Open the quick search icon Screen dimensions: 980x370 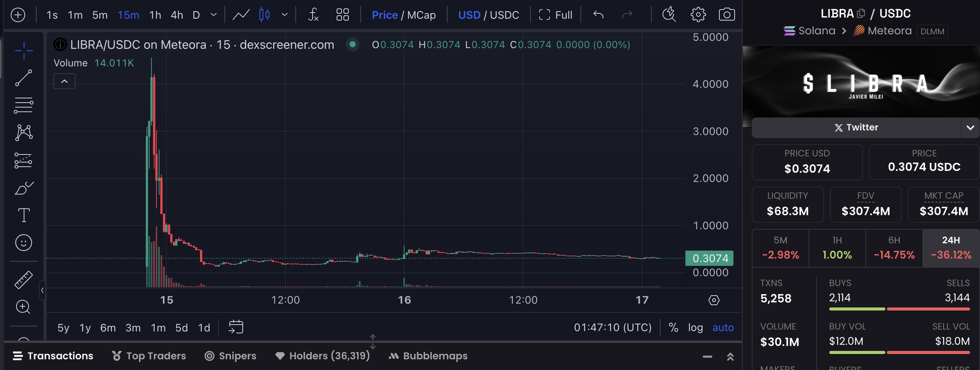tap(669, 15)
